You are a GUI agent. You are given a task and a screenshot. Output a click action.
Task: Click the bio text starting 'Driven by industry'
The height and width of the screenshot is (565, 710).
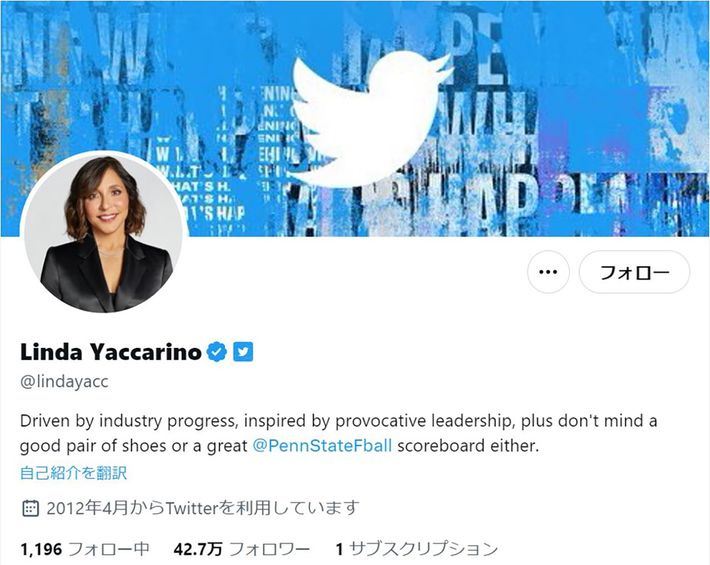(x=338, y=433)
